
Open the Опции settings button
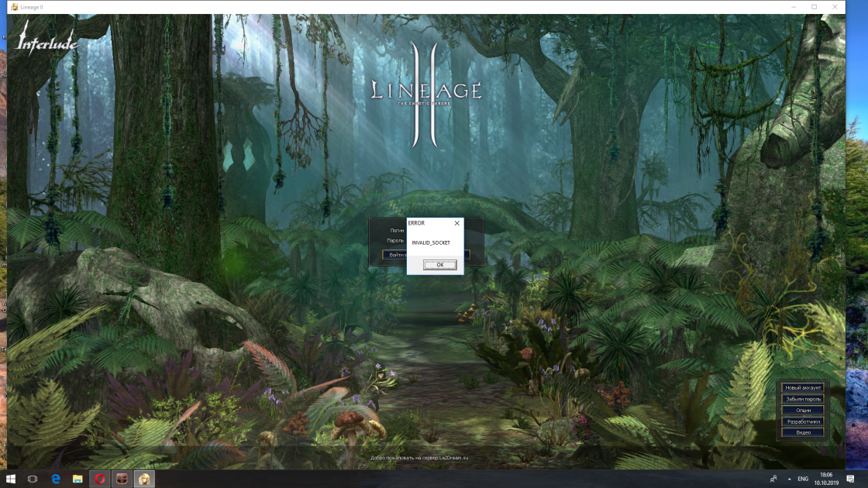pos(803,410)
